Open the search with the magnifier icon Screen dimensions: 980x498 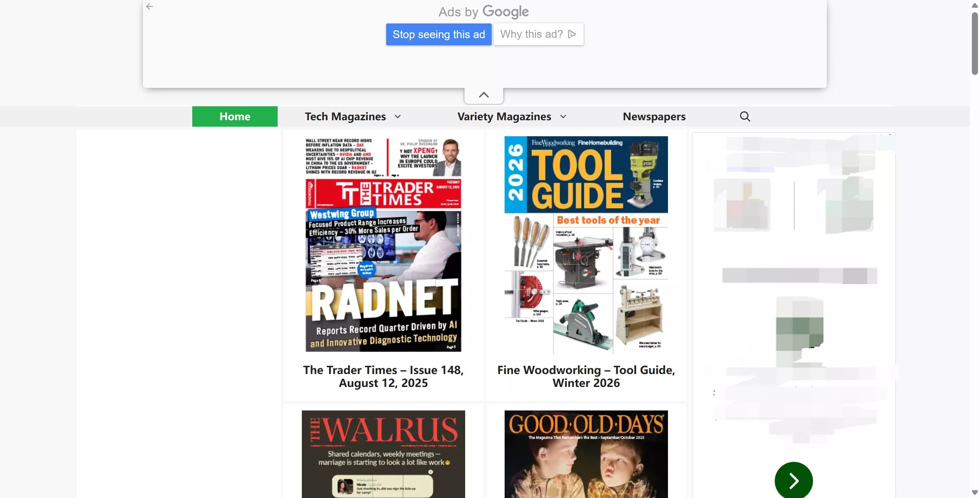[745, 116]
